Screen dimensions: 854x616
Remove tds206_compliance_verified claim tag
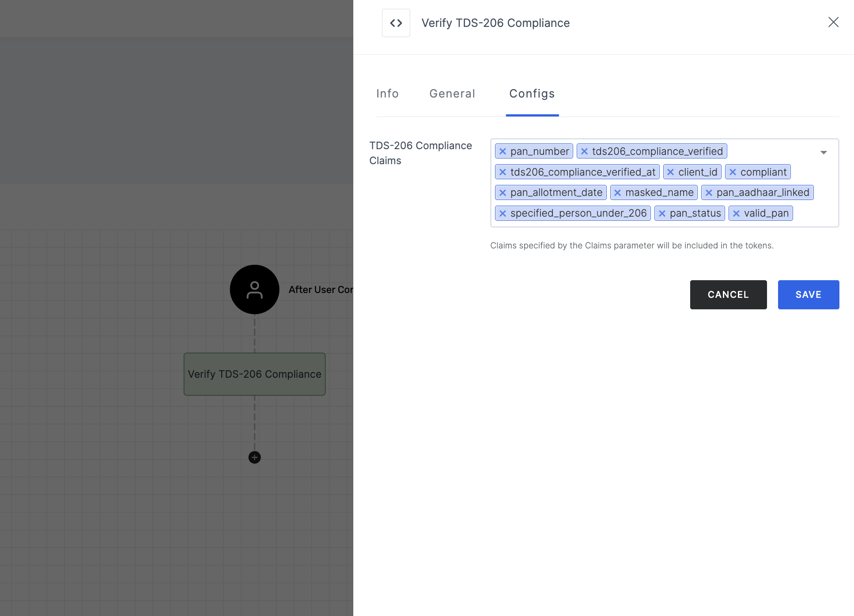[586, 151]
